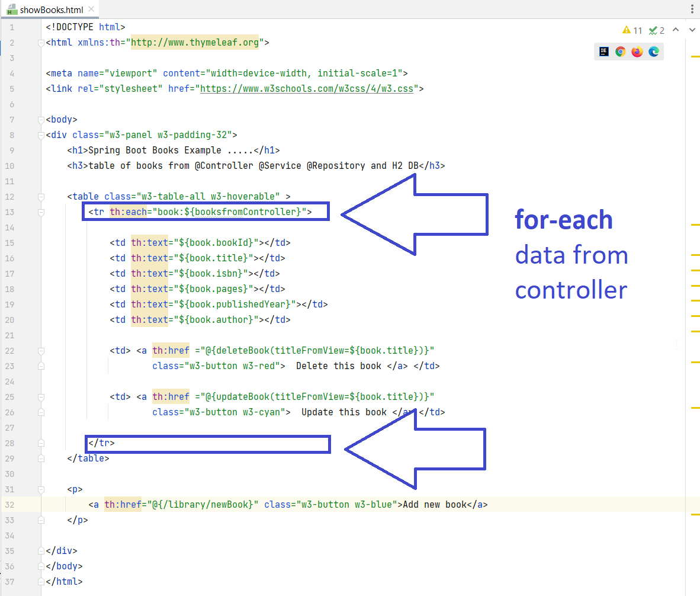Click the last yellow warning stripe on the scrollbar
700x596 pixels.
coord(695,515)
